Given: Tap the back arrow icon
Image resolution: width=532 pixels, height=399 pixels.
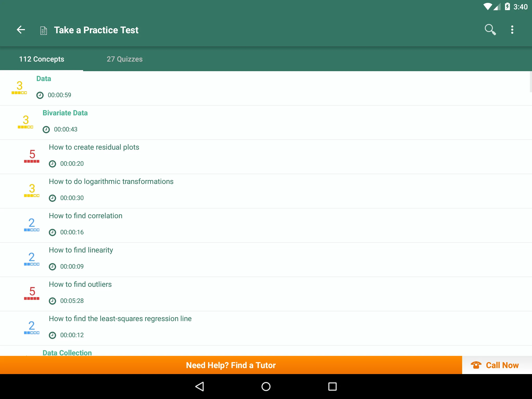Looking at the screenshot, I should [x=21, y=30].
